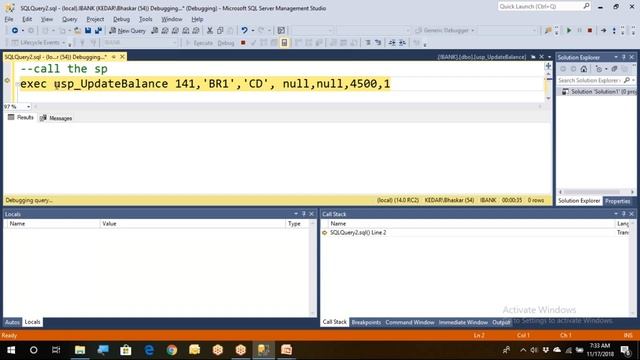
Task: Click the Undo arrow icon
Action: (x=244, y=31)
